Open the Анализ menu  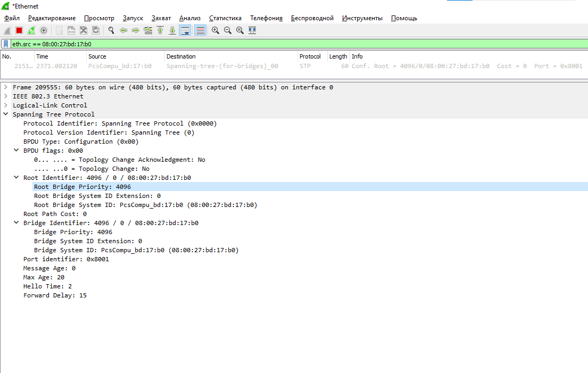coord(189,18)
